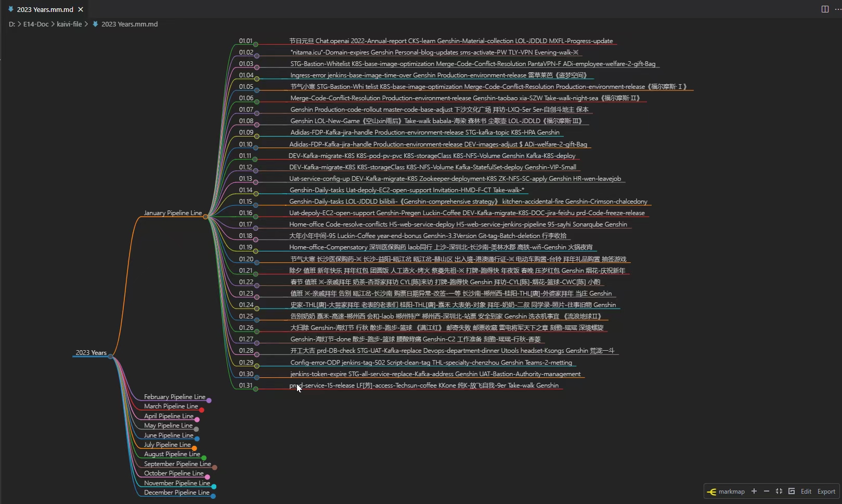Screen dimensions: 842x504
Task: Click the Edit button in markmap toolbar
Action: tap(806, 492)
